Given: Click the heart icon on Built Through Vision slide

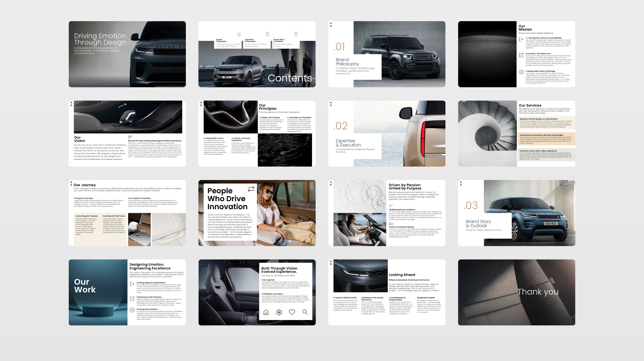Looking at the screenshot, I should click(292, 312).
